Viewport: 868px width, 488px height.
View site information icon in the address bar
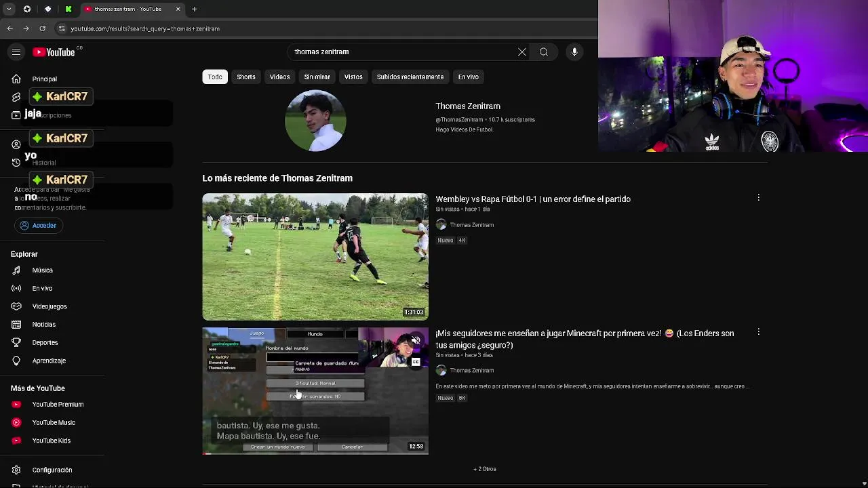pos(62,28)
